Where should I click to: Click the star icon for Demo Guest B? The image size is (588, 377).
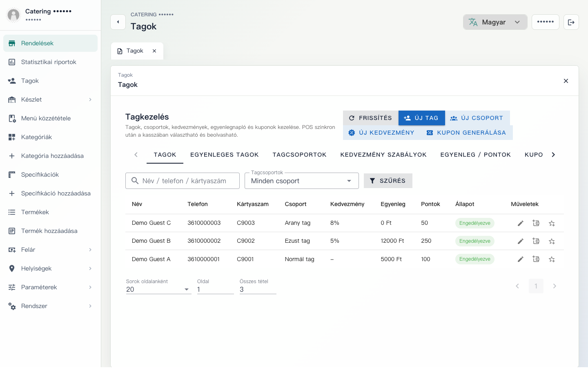[x=552, y=241]
